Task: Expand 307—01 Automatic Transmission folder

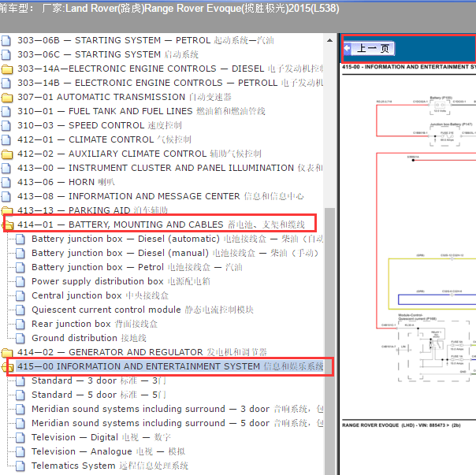Action: click(125, 97)
